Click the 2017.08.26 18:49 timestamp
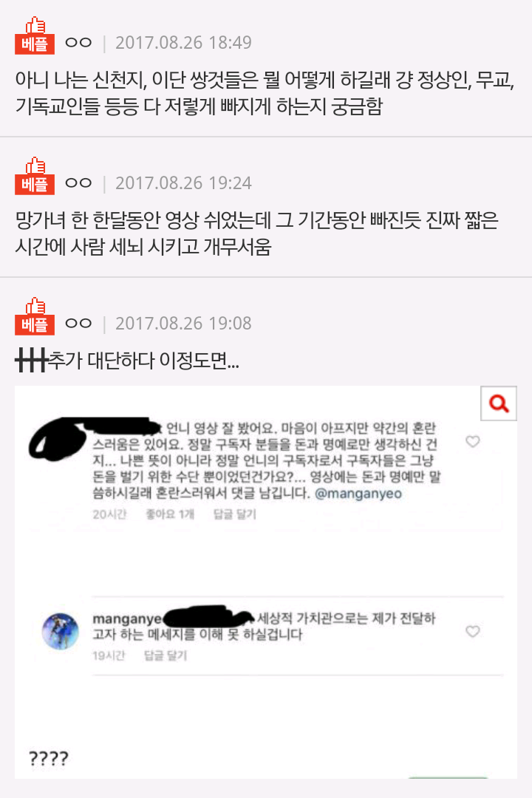Image resolution: width=532 pixels, height=798 pixels. (x=183, y=43)
